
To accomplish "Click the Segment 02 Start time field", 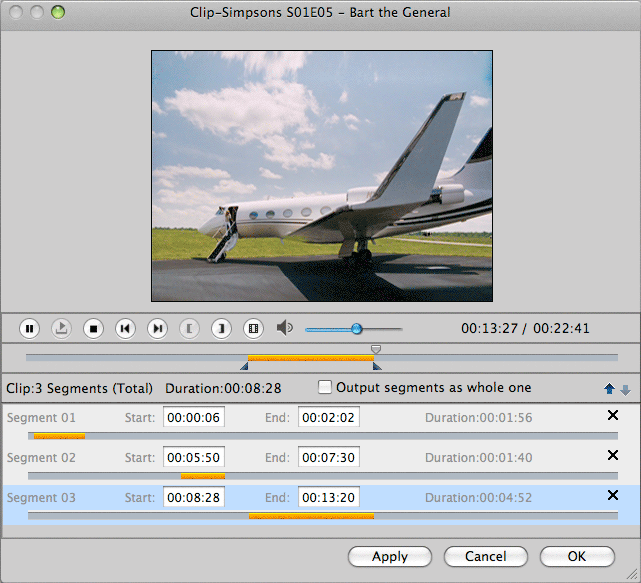I will click(x=194, y=457).
